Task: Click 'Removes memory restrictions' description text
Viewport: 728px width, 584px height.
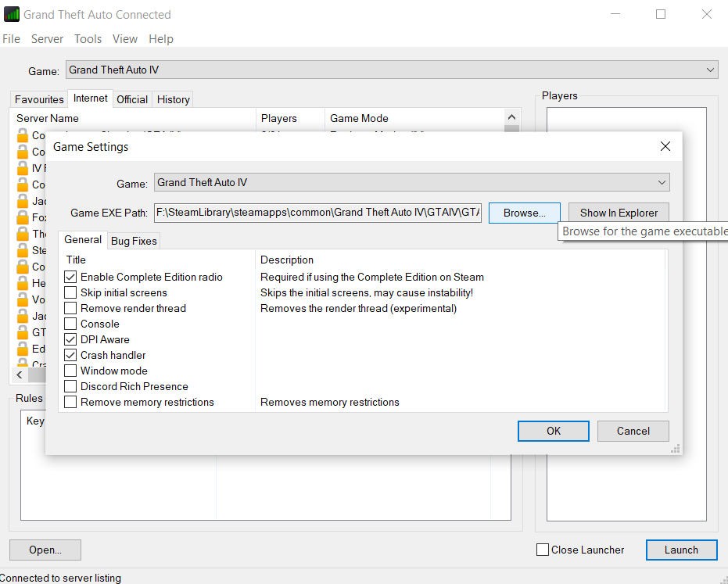Action: (x=330, y=402)
